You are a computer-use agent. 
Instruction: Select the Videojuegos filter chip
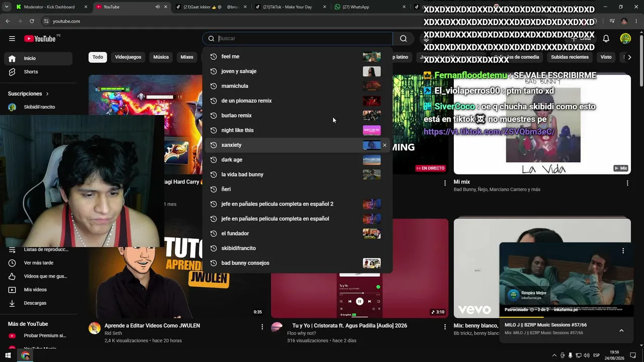[128, 57]
